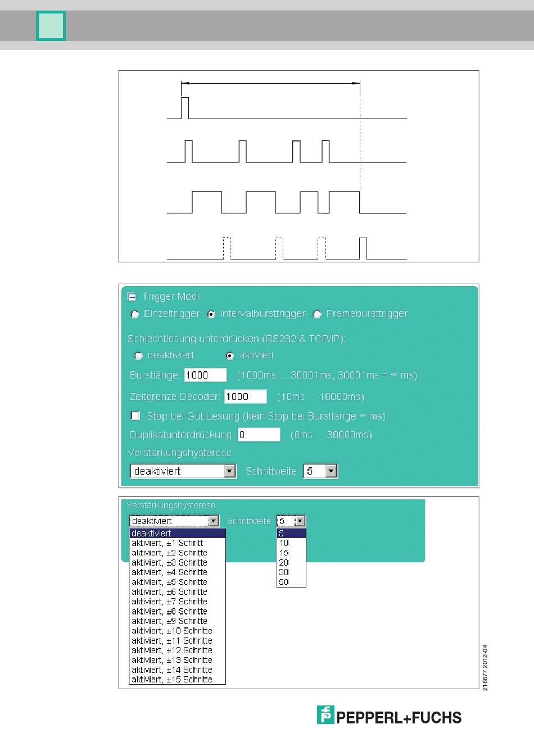The image size is (534, 756).
Task: Choose deaktiviert for Schlechtlesung unterdrücken
Action: pos(139,356)
